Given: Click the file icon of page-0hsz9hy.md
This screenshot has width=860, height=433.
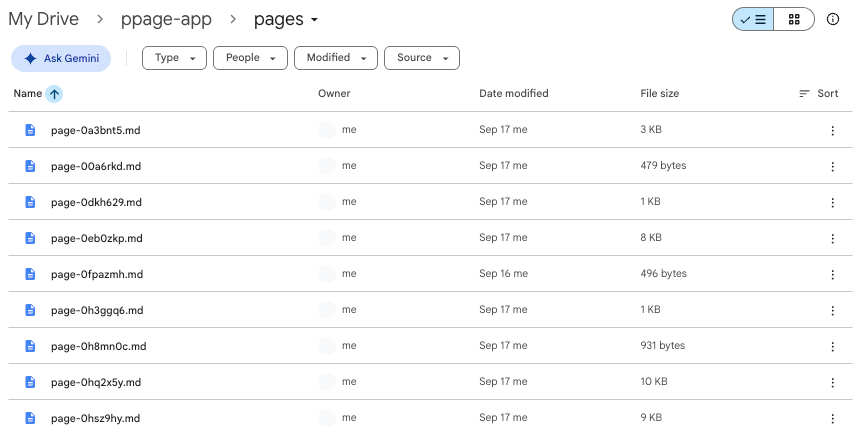Looking at the screenshot, I should coord(30,418).
